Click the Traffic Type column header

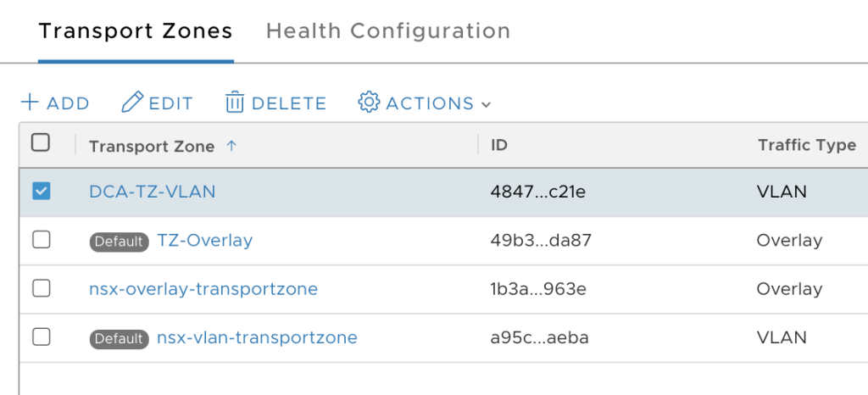(807, 146)
